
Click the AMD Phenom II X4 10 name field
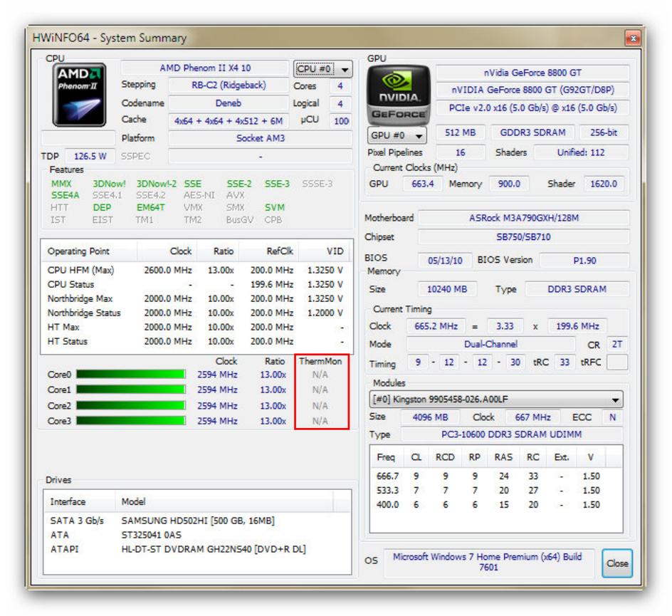[205, 68]
